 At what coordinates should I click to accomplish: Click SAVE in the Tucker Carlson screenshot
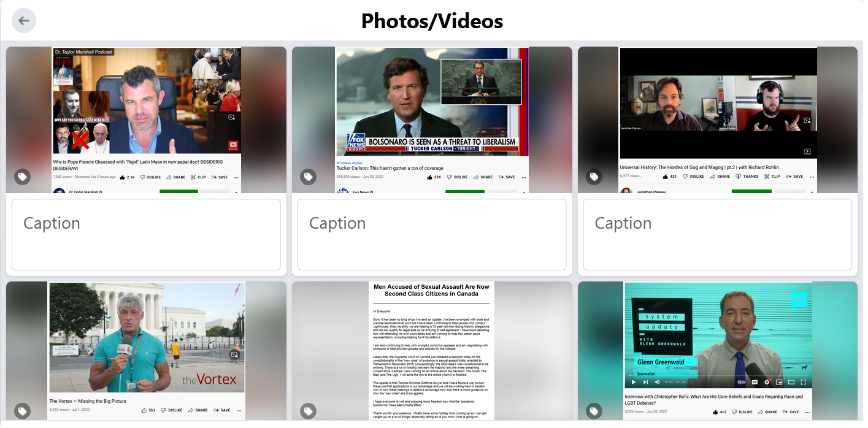pos(507,177)
